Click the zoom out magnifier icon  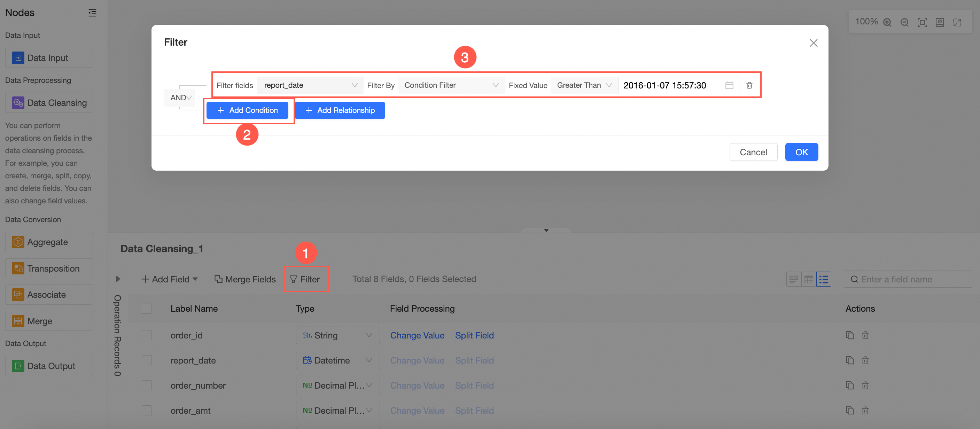tap(904, 22)
